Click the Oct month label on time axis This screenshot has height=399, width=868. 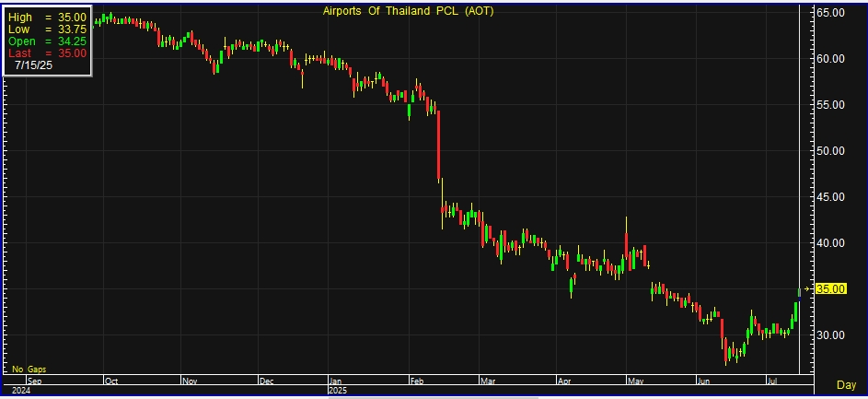point(111,381)
